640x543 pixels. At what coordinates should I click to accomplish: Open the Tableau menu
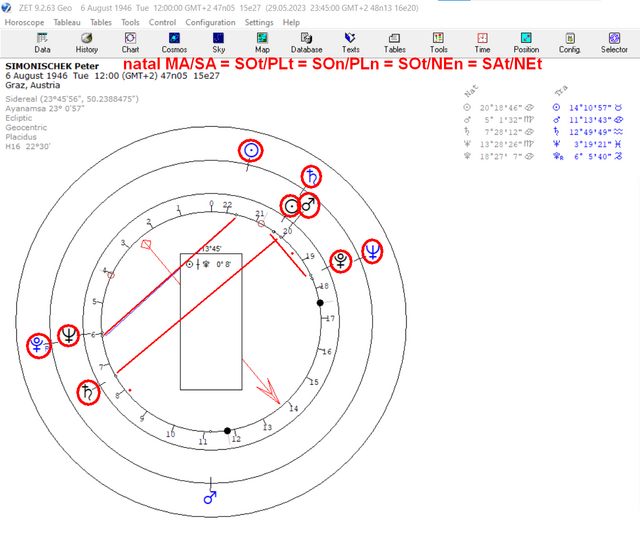click(x=67, y=22)
